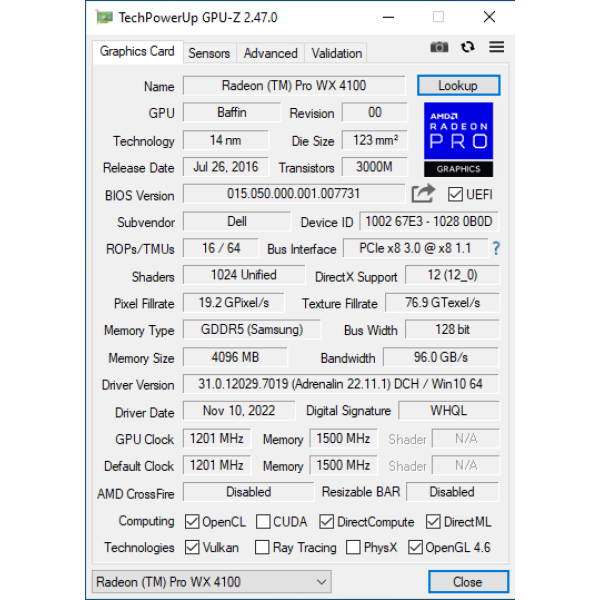
Task: Toggle the UEFI checkbox
Action: (x=455, y=194)
